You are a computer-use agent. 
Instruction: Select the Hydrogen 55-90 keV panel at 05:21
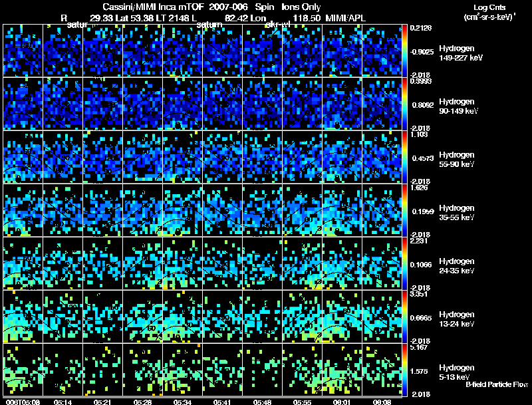tap(103, 157)
